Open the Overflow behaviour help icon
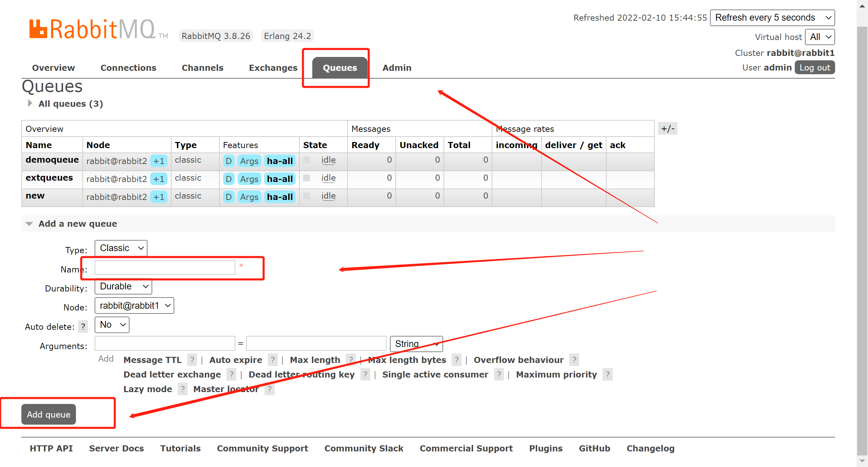This screenshot has height=467, width=868. (574, 360)
